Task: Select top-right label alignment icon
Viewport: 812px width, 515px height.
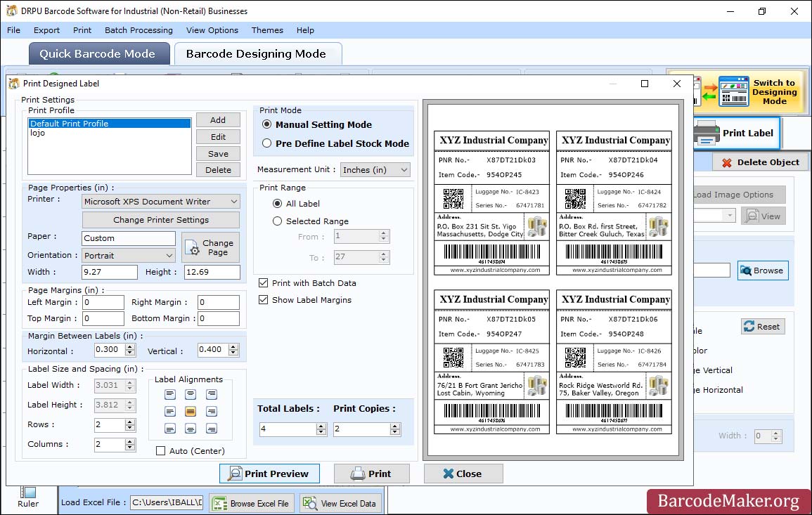Action: coord(212,394)
